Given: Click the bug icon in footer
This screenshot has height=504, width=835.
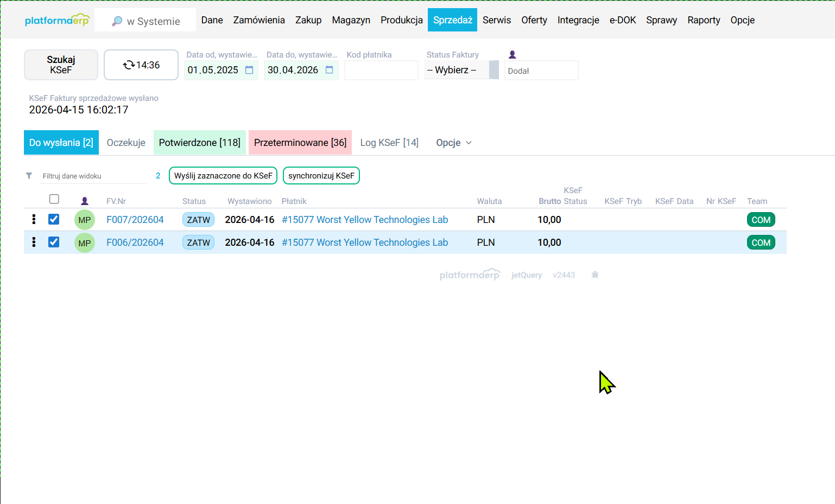Looking at the screenshot, I should 594,275.
